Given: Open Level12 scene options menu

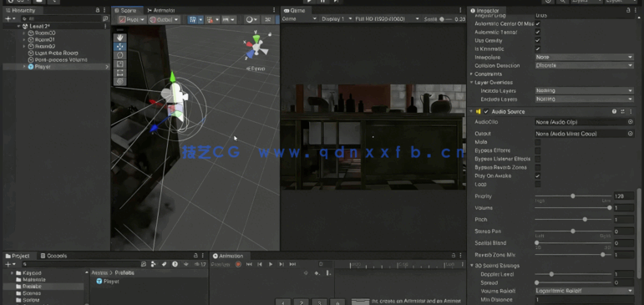Looking at the screenshot, I should [x=105, y=26].
